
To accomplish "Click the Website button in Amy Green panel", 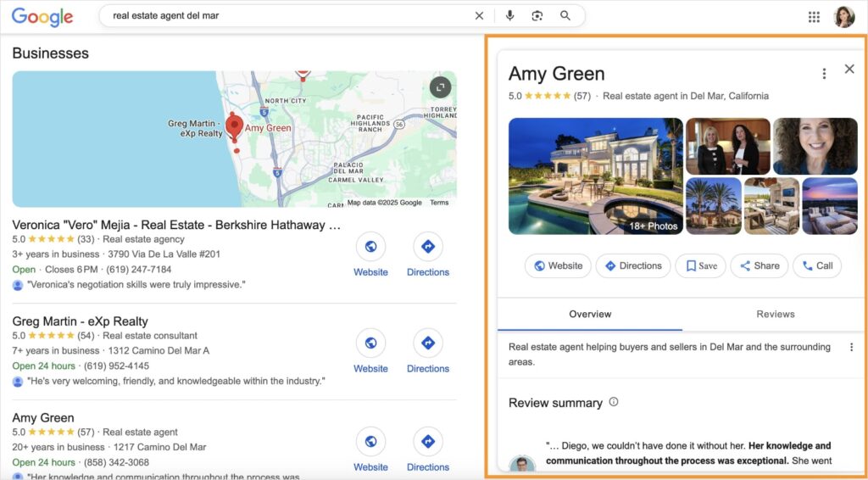I will (558, 265).
